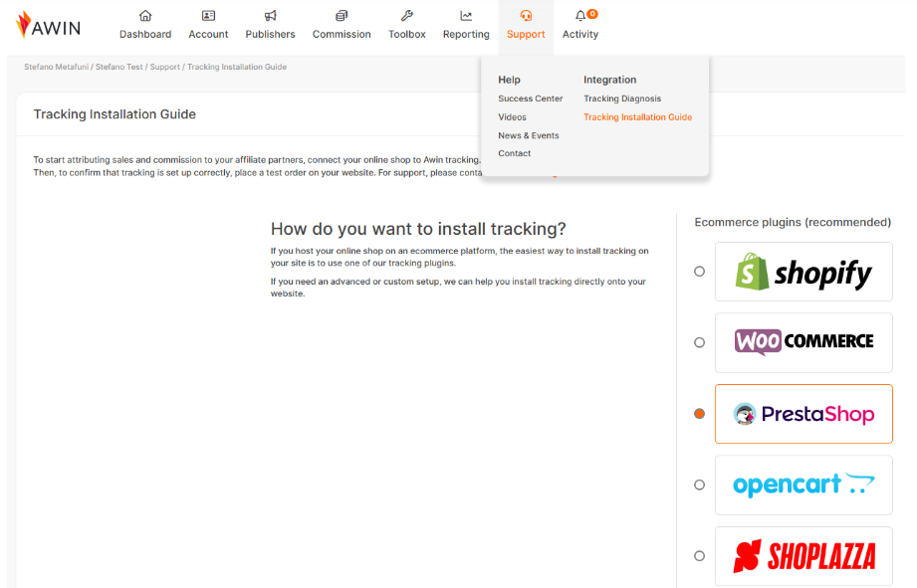Click Contact in the Help column
Viewport: 917px width, 588px height.
tap(514, 152)
